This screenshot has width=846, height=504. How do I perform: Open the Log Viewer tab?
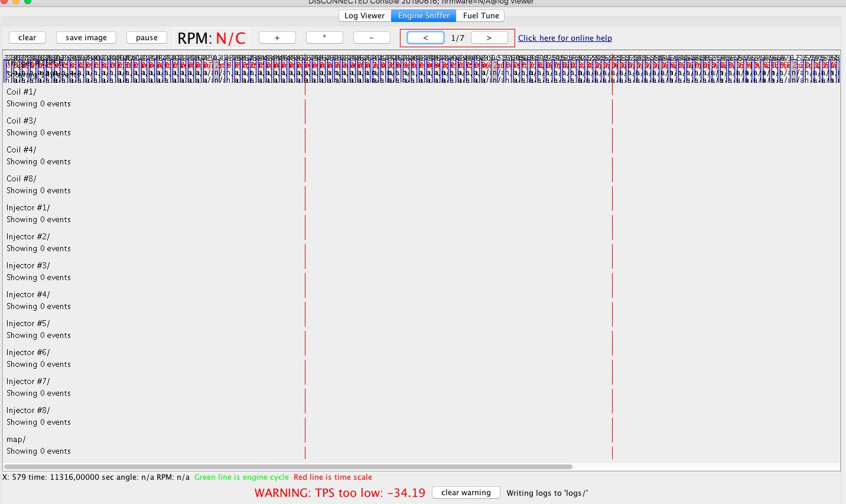(x=365, y=15)
